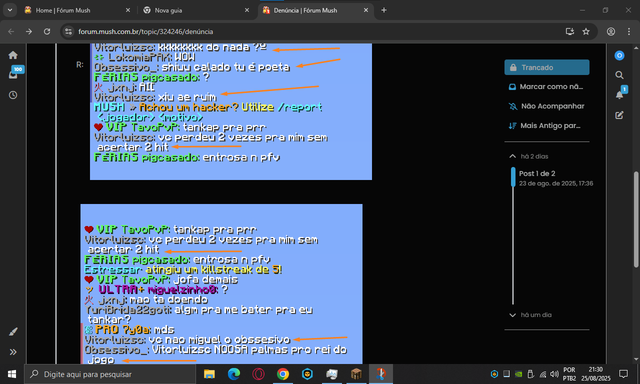The width and height of the screenshot is (640, 384).
Task: Click the install app icon in address bar
Action: [570, 31]
